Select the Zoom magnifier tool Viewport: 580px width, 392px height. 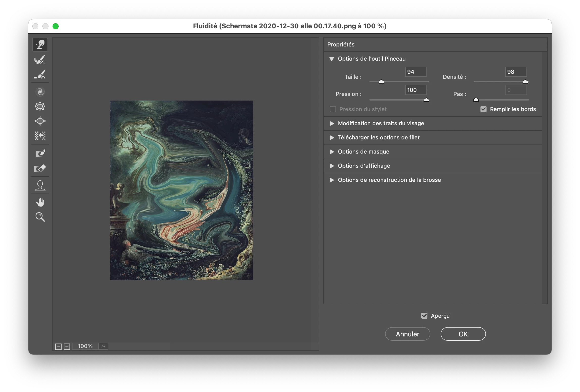pos(40,217)
